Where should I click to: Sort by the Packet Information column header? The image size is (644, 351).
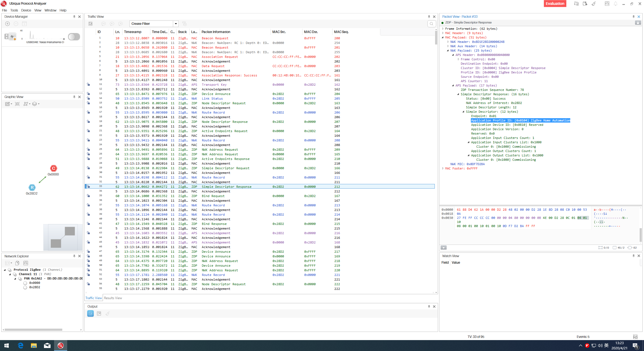point(235,32)
